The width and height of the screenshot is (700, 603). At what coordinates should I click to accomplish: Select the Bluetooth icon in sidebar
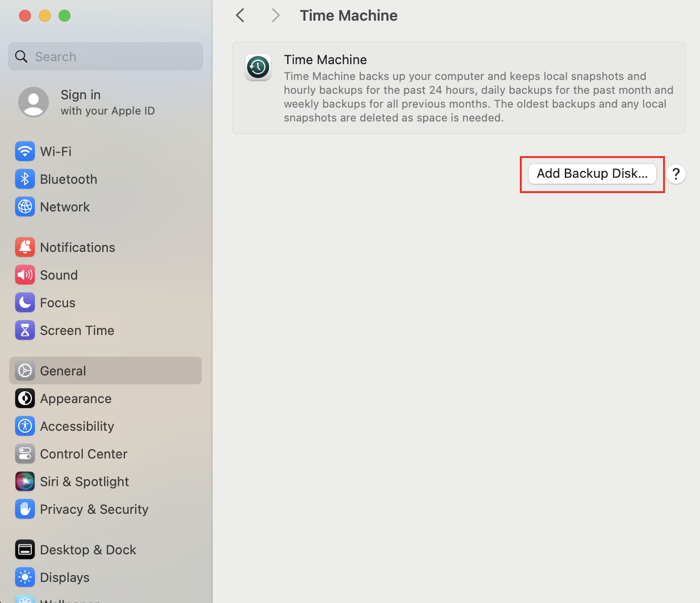click(x=25, y=179)
